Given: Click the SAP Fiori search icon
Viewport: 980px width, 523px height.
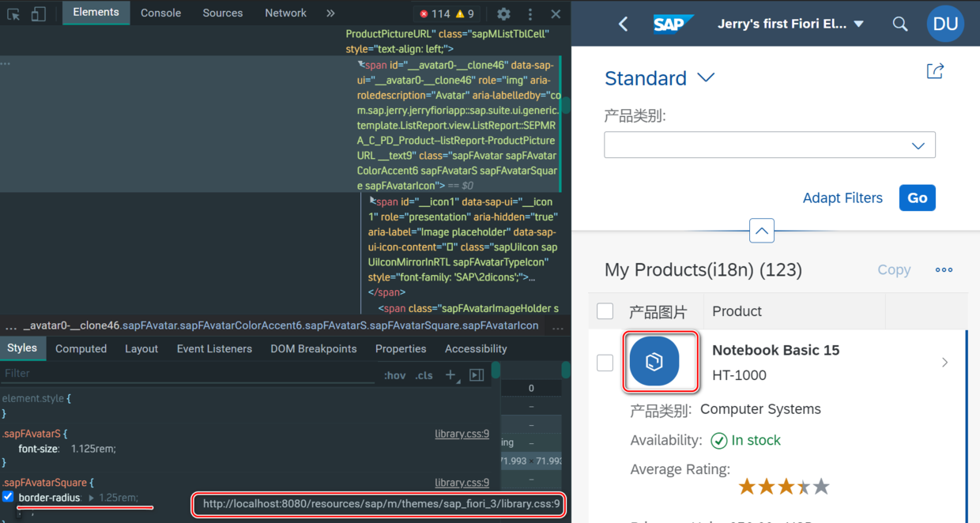Looking at the screenshot, I should [900, 24].
